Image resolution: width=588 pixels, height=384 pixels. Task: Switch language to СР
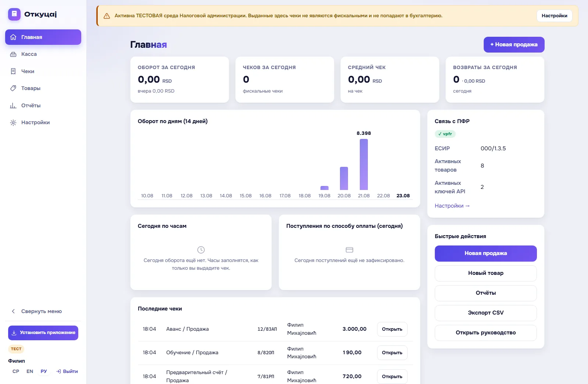point(16,372)
